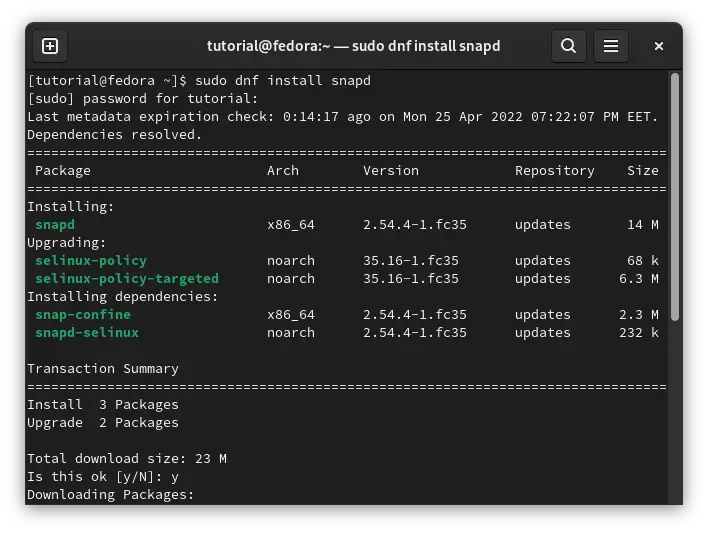Click 'Last metadata expiration check' line

pos(343,117)
